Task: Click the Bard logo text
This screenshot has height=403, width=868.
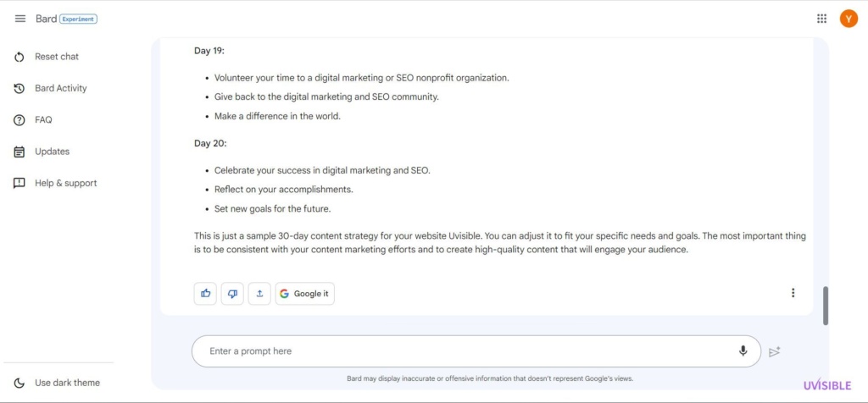Action: click(x=46, y=19)
